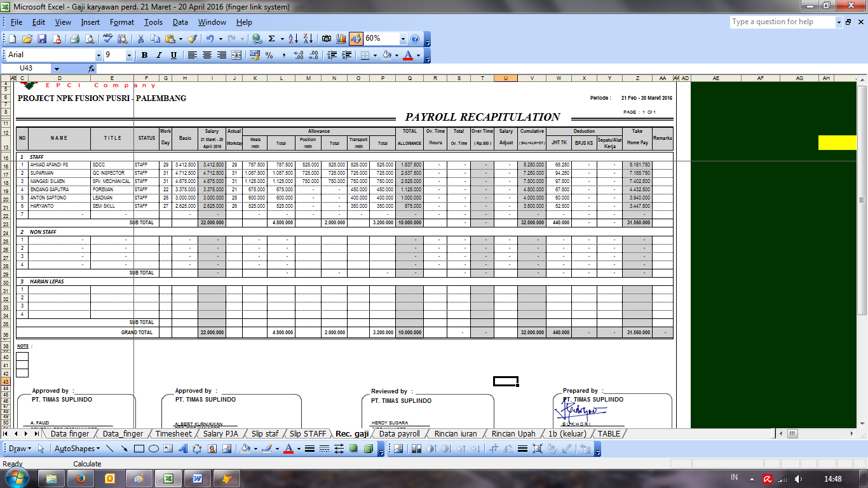Sort descending Z to A
This screenshot has width=868, height=488.
308,39
